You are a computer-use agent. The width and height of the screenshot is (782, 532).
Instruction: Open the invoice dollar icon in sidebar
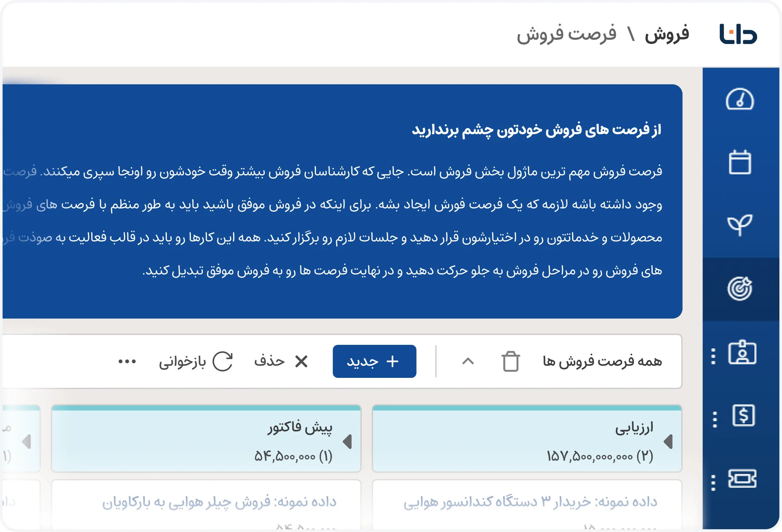click(x=743, y=416)
